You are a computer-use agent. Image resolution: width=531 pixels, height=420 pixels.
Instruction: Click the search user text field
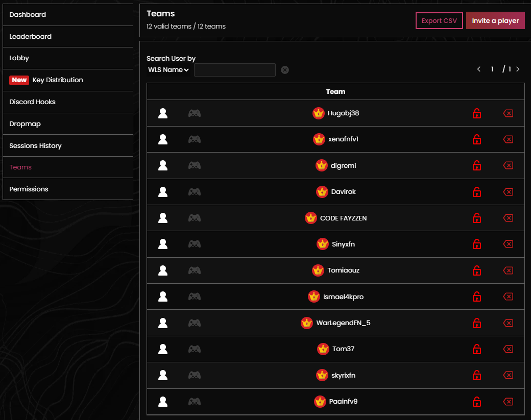pyautogui.click(x=234, y=70)
